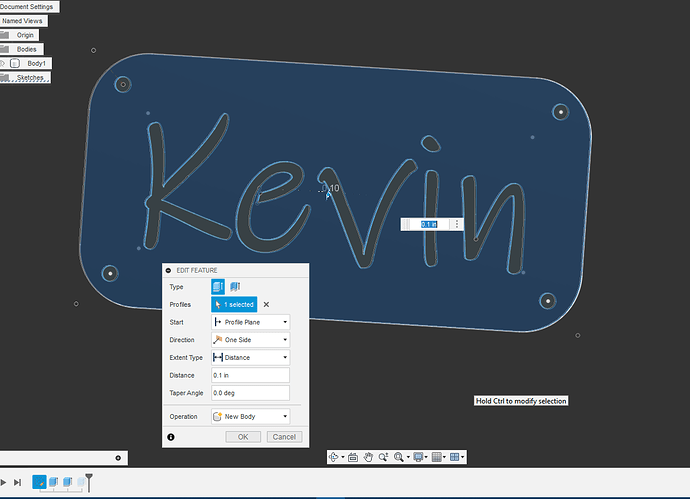The width and height of the screenshot is (690, 499).
Task: Click the floating 0.1 in distance input
Action: pyautogui.click(x=429, y=224)
